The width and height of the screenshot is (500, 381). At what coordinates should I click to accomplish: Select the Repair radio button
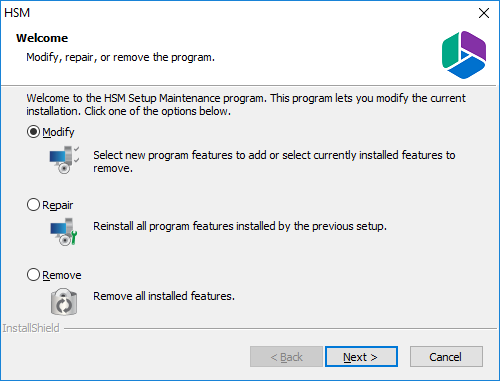[33, 205]
